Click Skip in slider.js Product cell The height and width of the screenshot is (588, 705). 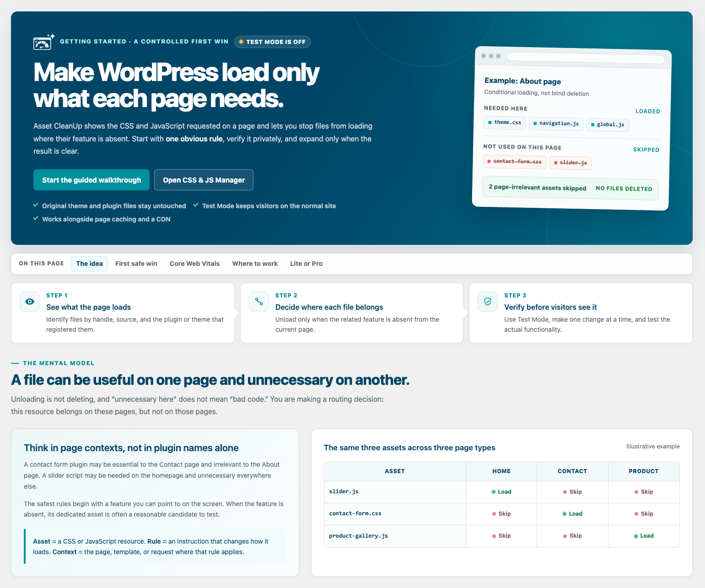pyautogui.click(x=644, y=492)
